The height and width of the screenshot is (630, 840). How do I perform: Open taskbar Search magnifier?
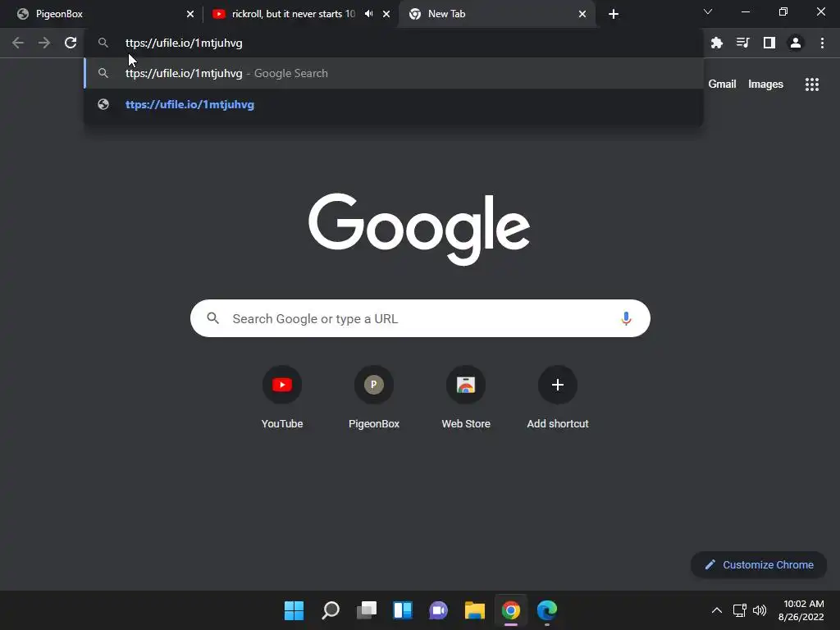point(331,610)
